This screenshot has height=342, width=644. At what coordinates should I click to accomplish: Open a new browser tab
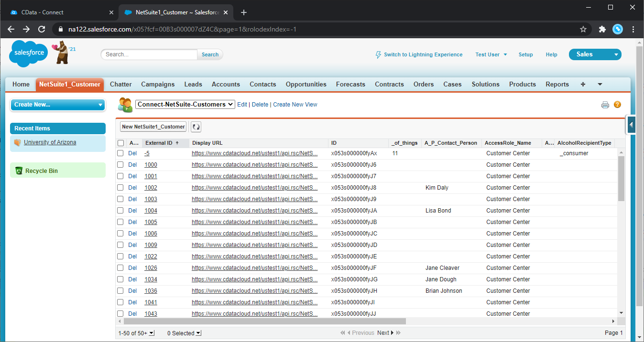244,12
